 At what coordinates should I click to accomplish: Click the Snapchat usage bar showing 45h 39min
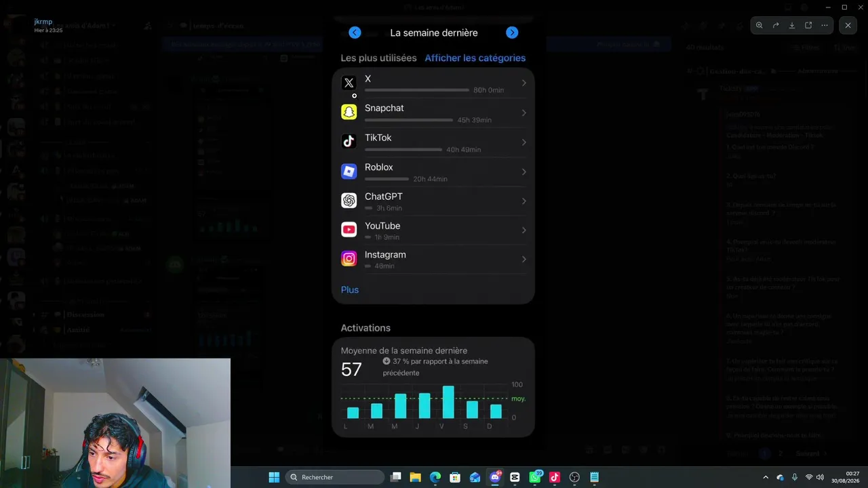tap(409, 120)
